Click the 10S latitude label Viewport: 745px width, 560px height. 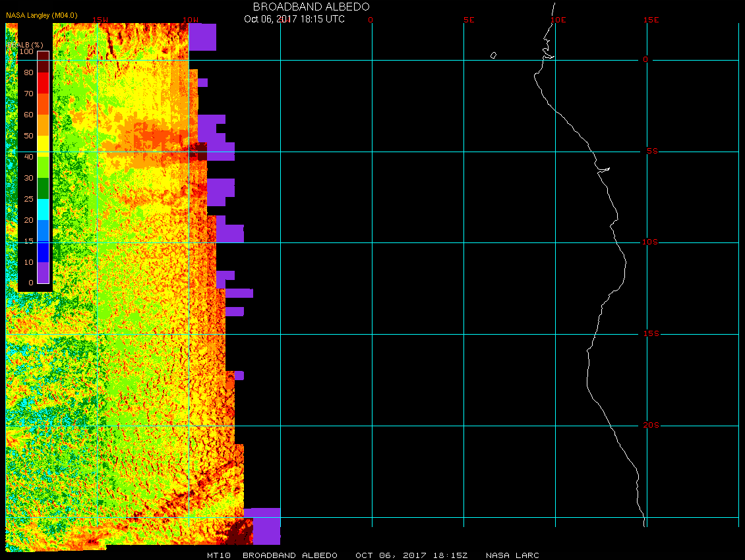pyautogui.click(x=650, y=242)
